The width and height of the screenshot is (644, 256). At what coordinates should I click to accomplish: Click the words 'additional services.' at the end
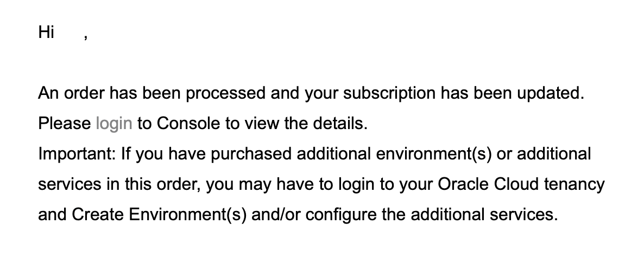[x=484, y=215]
